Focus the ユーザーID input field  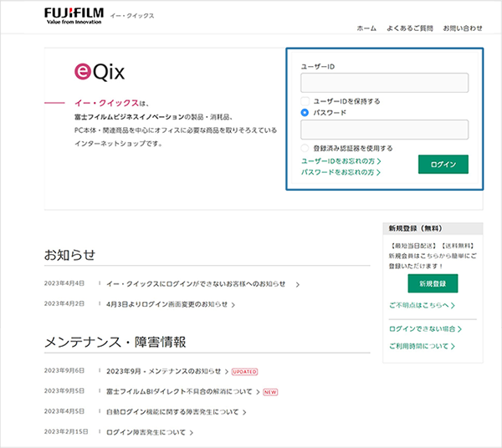pos(384,83)
